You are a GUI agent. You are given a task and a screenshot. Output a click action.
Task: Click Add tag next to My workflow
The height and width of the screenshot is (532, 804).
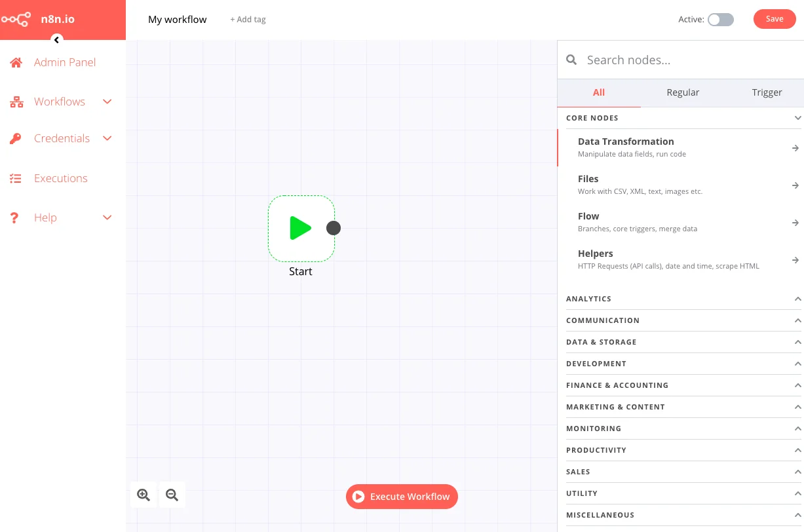point(248,20)
